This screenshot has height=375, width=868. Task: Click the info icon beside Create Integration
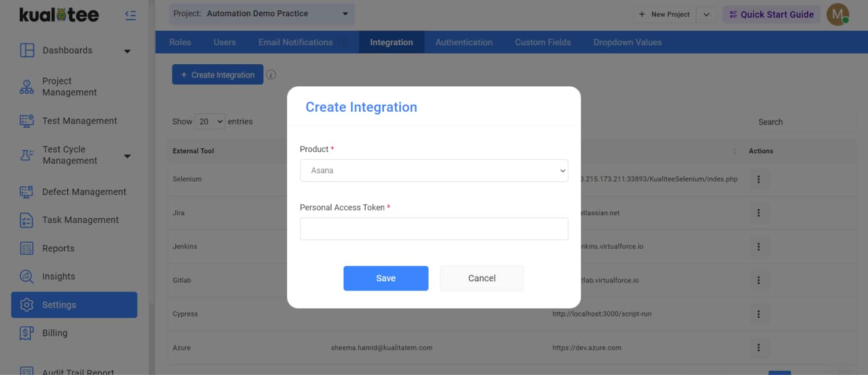[x=271, y=75]
